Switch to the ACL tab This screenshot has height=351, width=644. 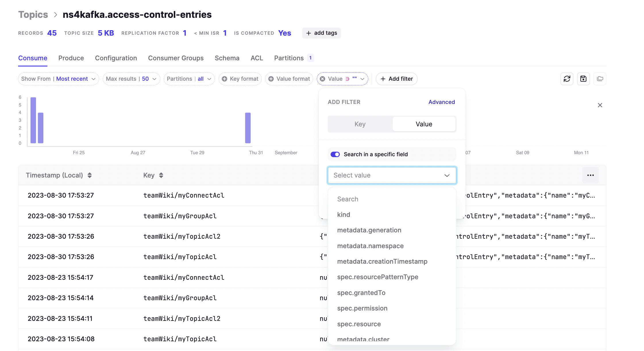[257, 57]
